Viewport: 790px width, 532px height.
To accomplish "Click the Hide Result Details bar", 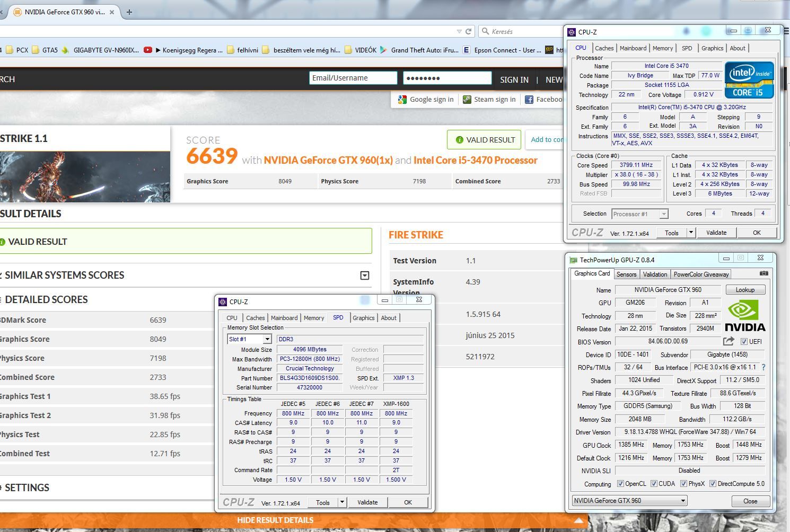I will coord(275,520).
